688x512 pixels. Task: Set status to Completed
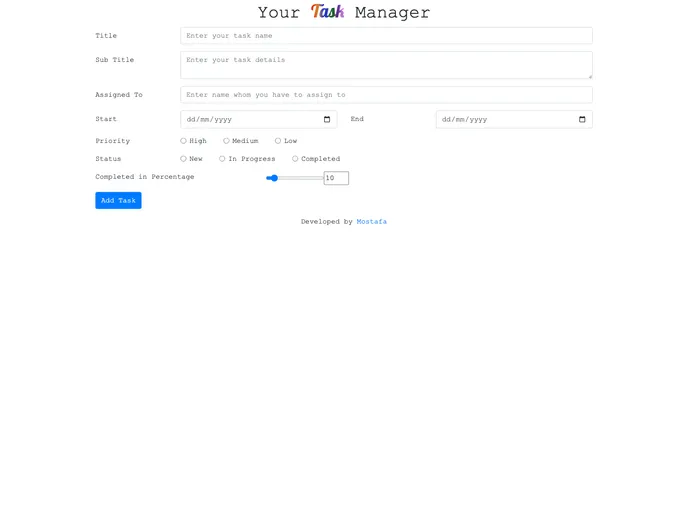tap(295, 159)
